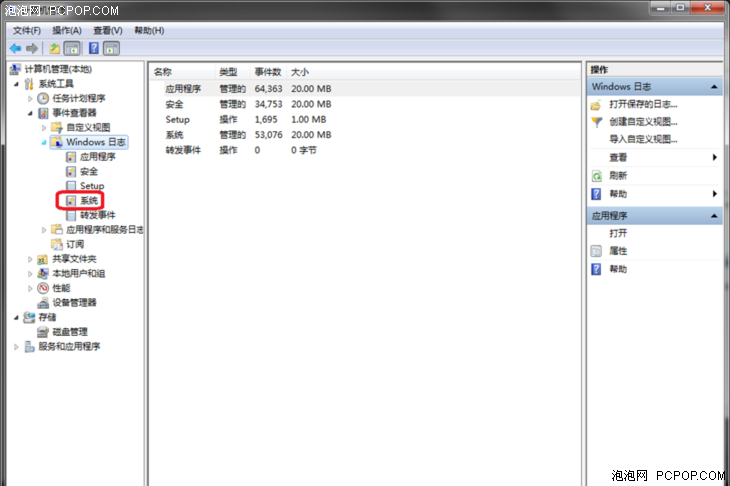
Task: Expand the 自定义视图 tree node
Action: 44,128
